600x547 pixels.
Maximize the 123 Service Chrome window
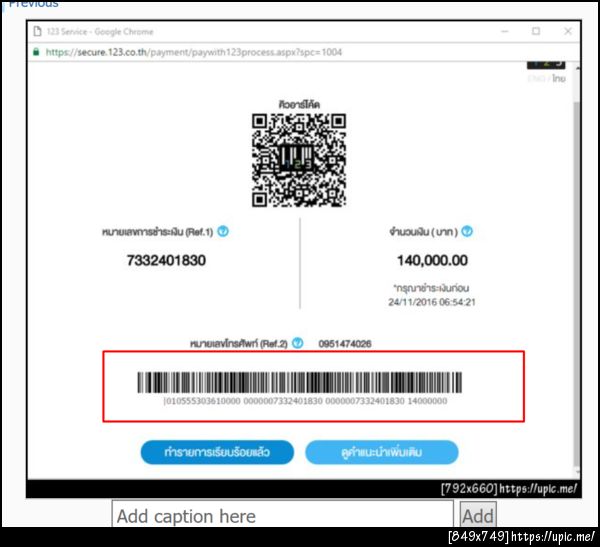click(536, 31)
